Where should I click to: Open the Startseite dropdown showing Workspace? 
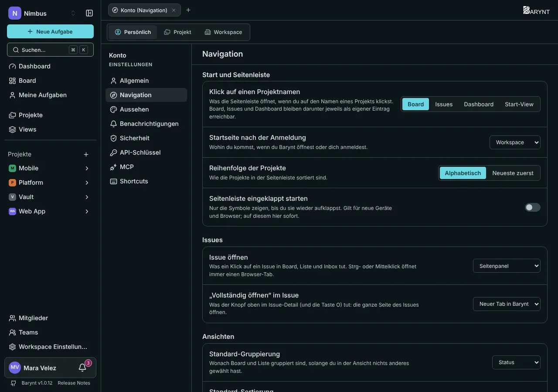click(515, 142)
